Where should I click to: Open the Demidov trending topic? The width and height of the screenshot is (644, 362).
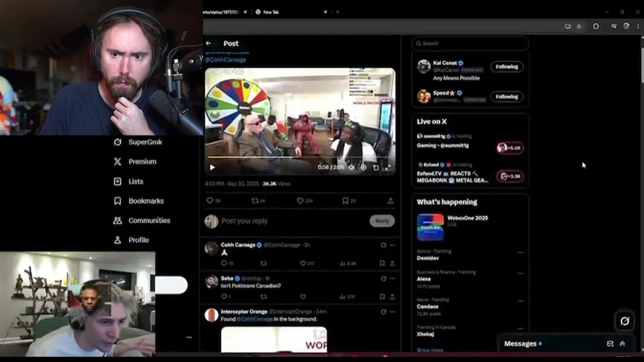428,258
